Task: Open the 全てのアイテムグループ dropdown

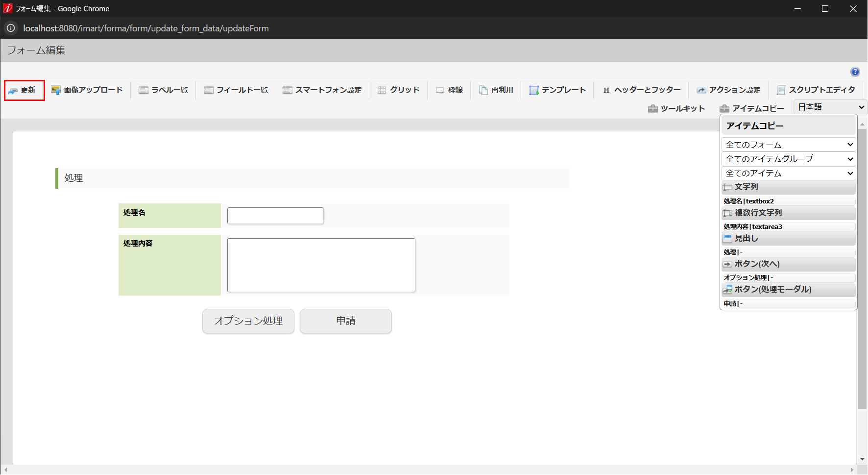Action: pos(788,158)
